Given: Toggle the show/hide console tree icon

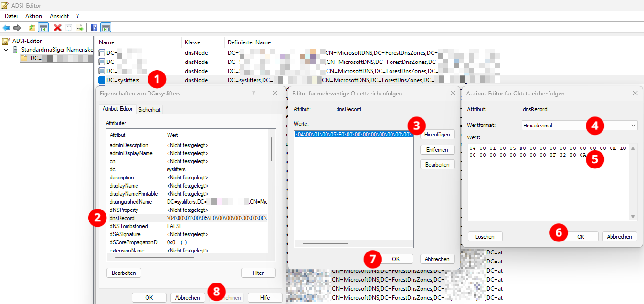Looking at the screenshot, I should tap(43, 28).
